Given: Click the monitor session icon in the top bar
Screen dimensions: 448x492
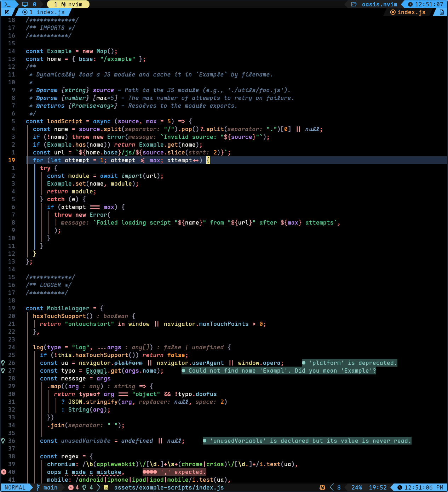Looking at the screenshot, I should coord(25,4).
